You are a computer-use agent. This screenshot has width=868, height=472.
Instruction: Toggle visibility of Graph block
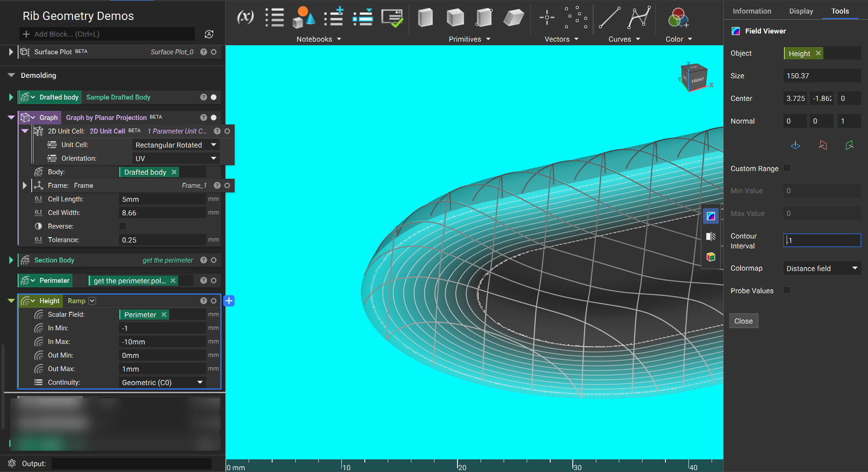214,118
